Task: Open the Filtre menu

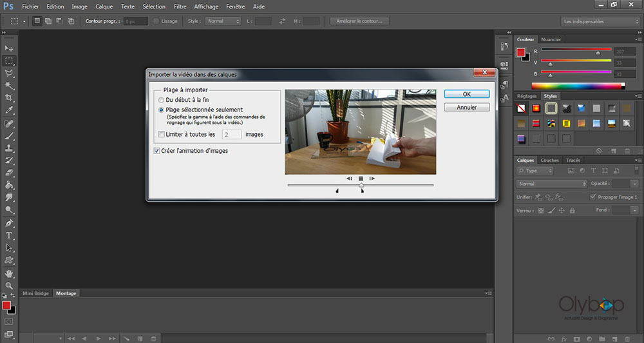Action: (180, 6)
